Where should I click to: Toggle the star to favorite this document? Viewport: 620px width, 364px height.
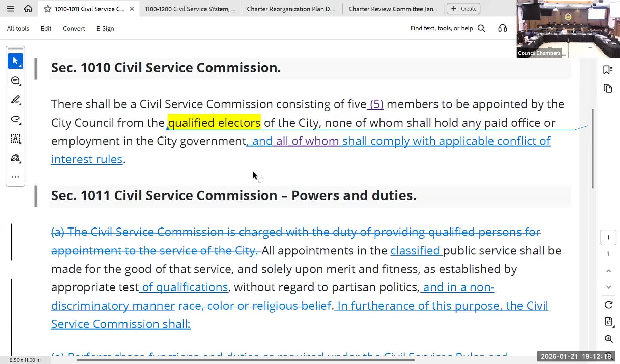pyautogui.click(x=47, y=9)
